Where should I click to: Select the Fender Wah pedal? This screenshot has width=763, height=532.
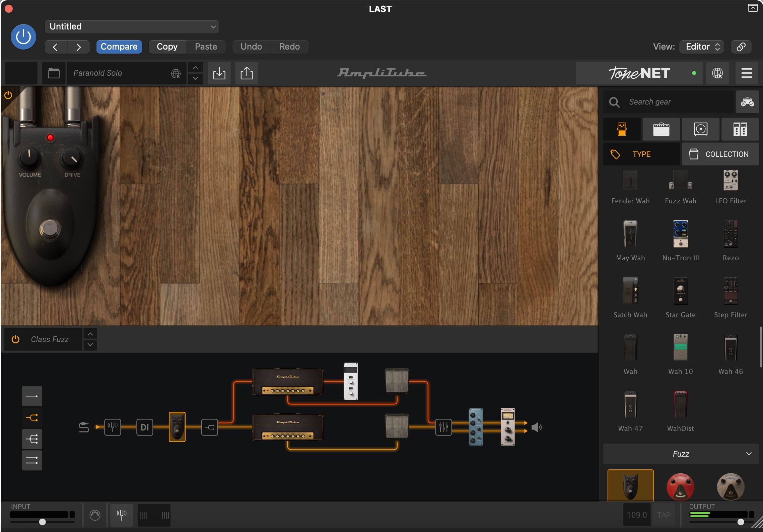[x=630, y=187]
